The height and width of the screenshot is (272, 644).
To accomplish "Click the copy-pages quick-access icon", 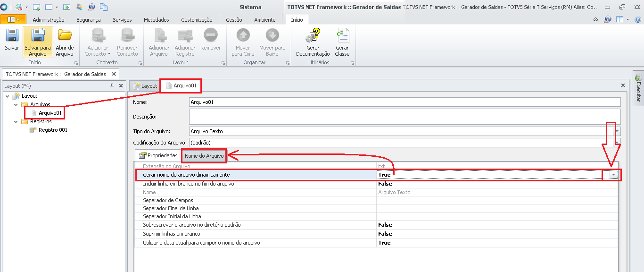I will click(104, 7).
